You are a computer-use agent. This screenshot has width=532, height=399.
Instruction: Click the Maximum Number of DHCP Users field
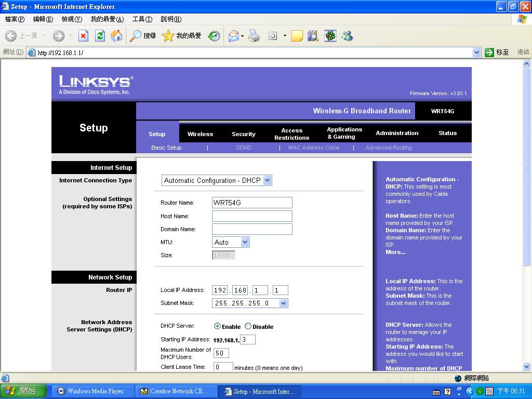pyautogui.click(x=221, y=353)
